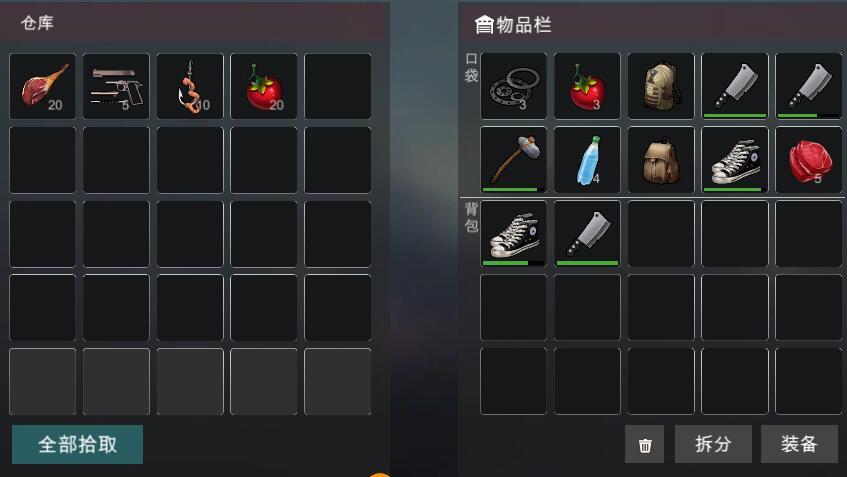Select the cleaver in backpack section
The height and width of the screenshot is (477, 847).
(587, 233)
